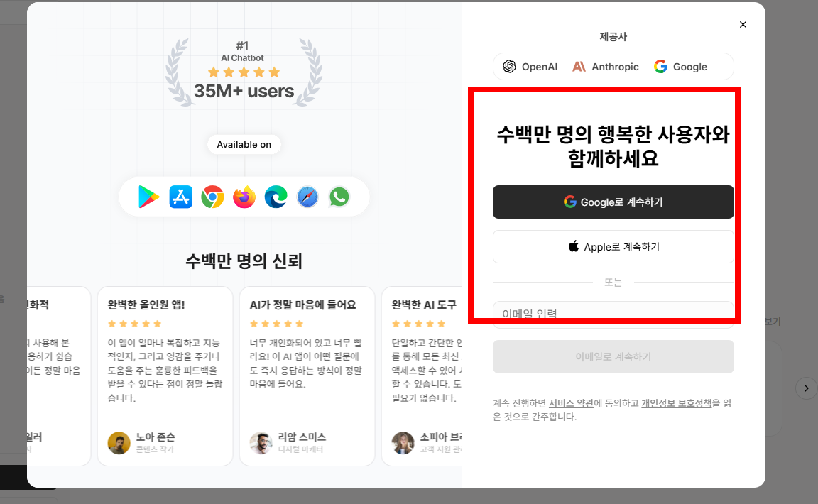Click the Google Play store icon
Viewport: 818px width, 504px height.
click(148, 197)
